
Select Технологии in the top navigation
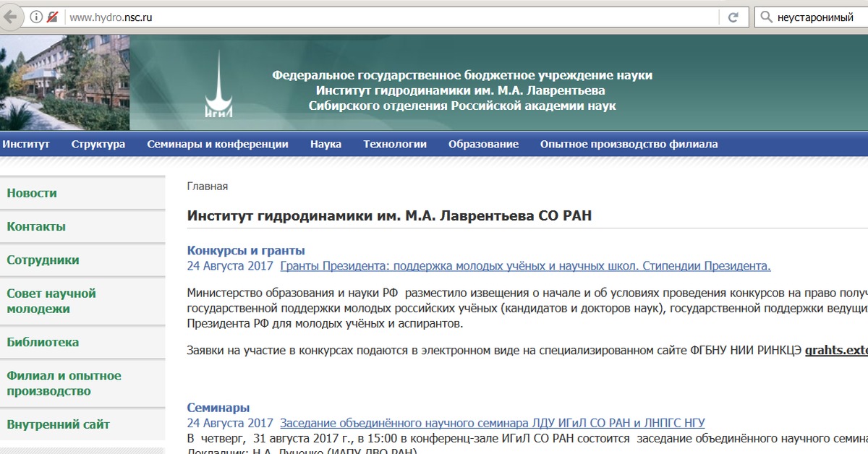pos(395,144)
